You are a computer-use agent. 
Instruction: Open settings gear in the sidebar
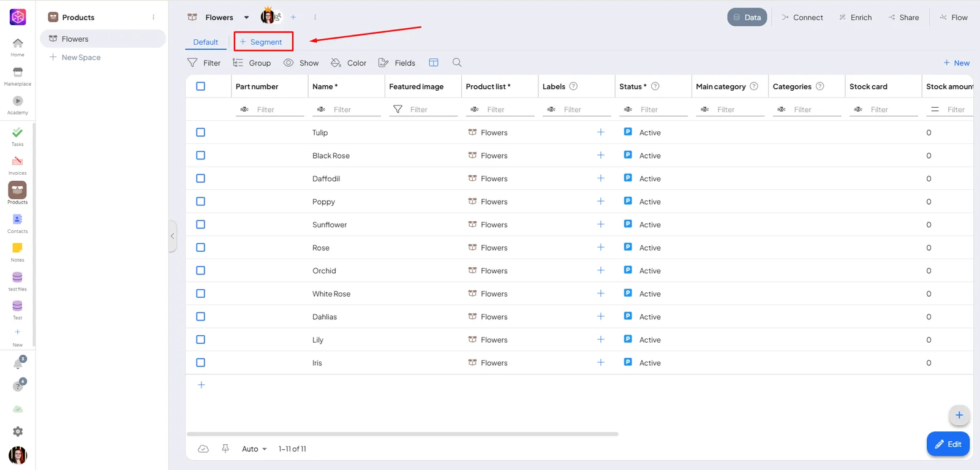(18, 431)
